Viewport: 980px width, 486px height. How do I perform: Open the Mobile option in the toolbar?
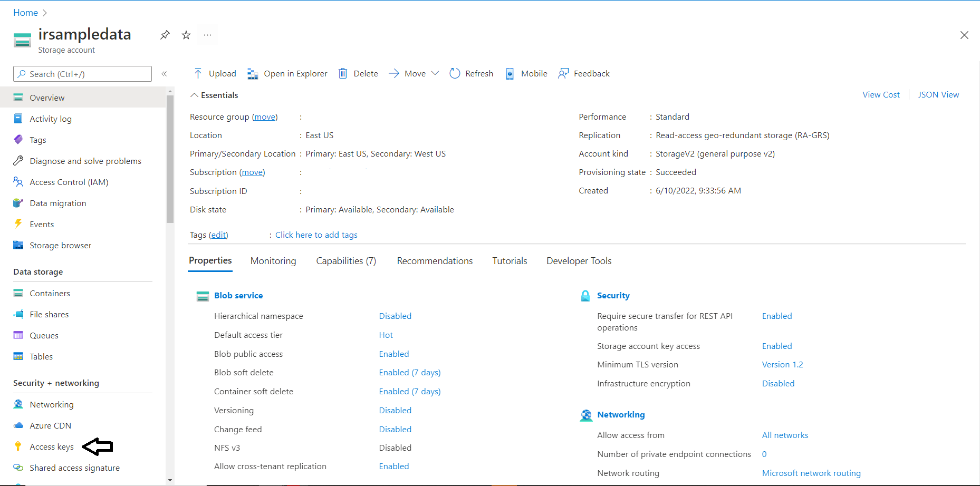click(x=526, y=73)
